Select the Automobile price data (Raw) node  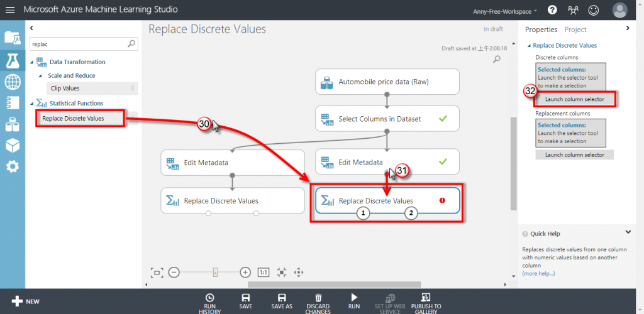click(387, 81)
